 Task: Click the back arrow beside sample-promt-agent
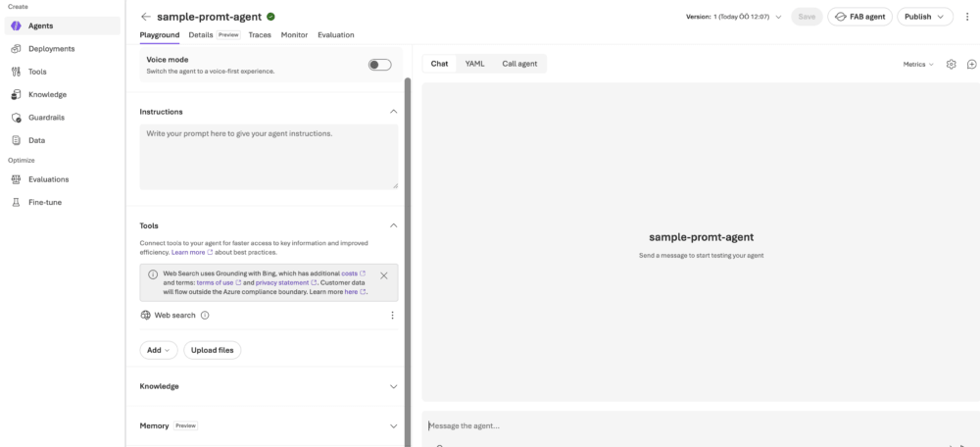pos(146,17)
